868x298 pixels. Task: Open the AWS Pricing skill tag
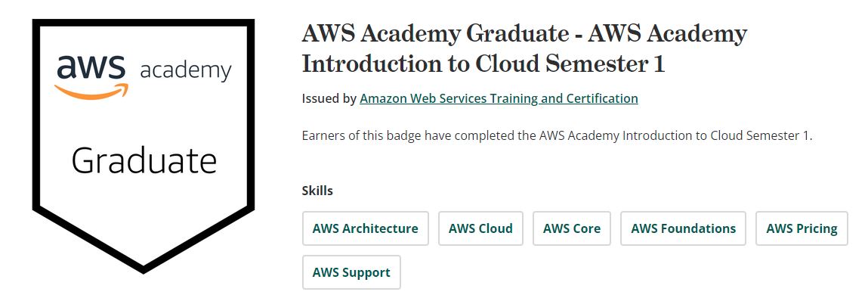802,228
